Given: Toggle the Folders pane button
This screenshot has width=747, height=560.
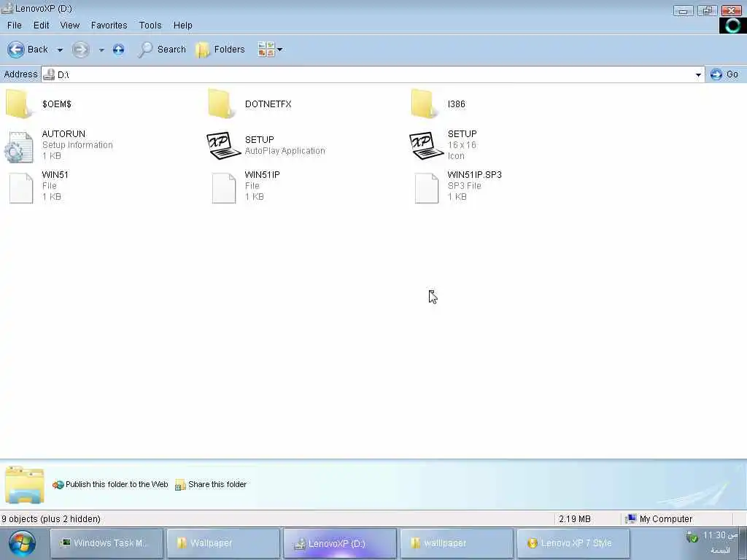Looking at the screenshot, I should (x=220, y=50).
